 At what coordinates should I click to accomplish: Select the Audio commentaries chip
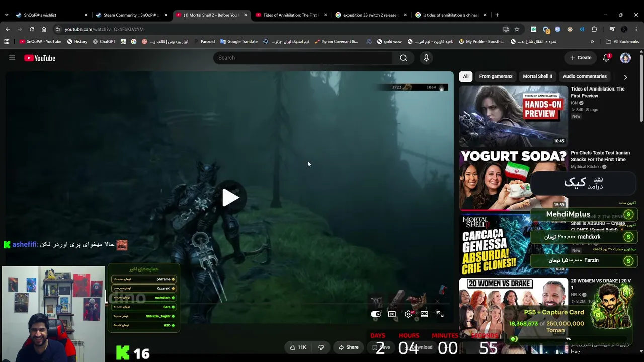(x=585, y=76)
